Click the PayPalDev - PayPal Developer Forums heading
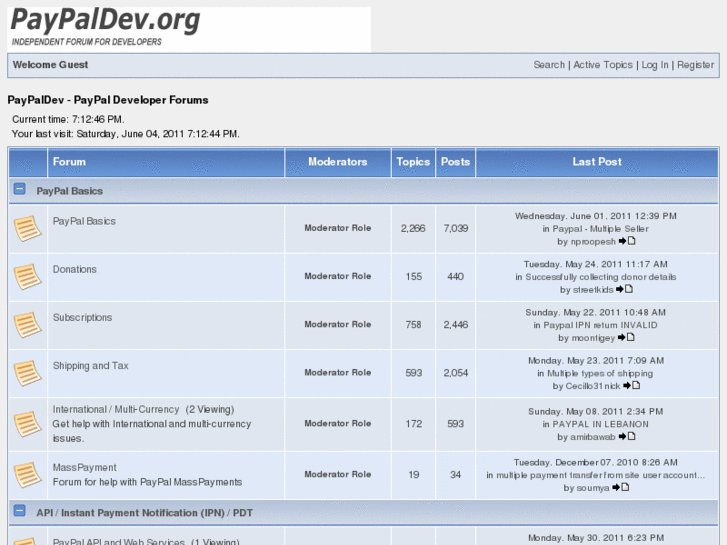 point(108,100)
